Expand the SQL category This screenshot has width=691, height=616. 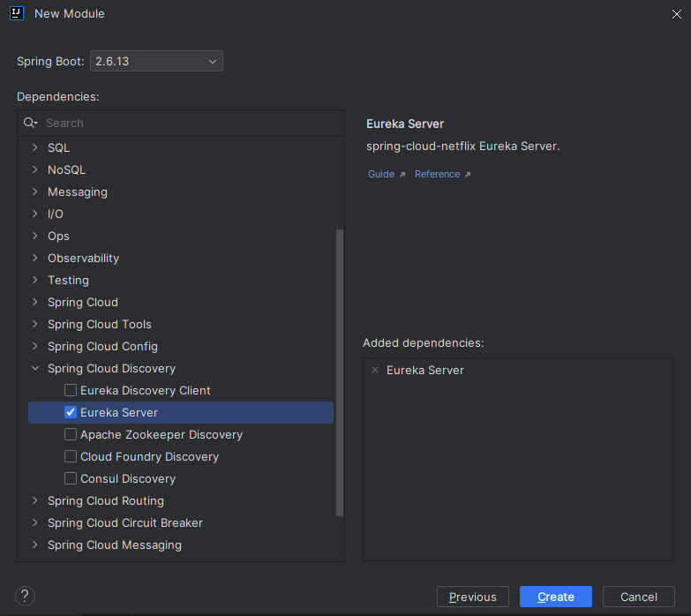click(x=35, y=147)
